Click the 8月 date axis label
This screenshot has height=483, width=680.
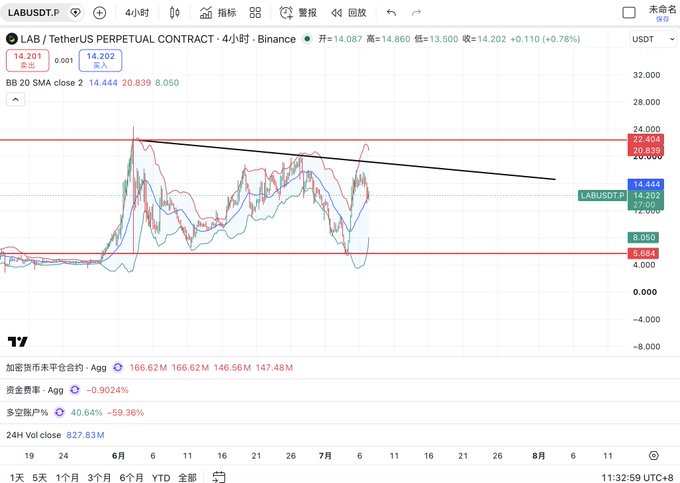(539, 456)
